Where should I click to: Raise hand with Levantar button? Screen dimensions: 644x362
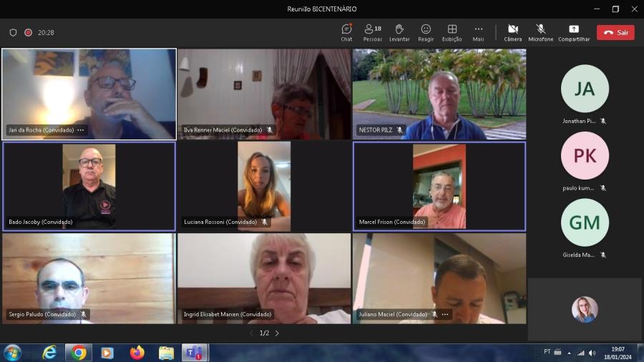(399, 32)
